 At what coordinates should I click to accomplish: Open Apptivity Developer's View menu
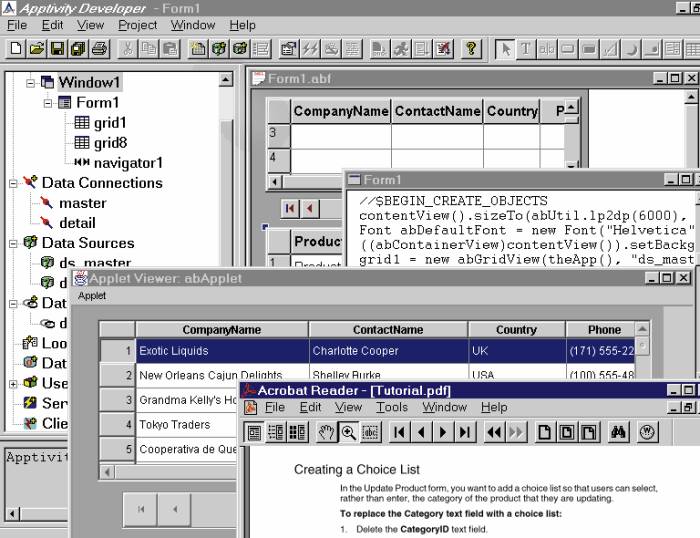[x=90, y=25]
